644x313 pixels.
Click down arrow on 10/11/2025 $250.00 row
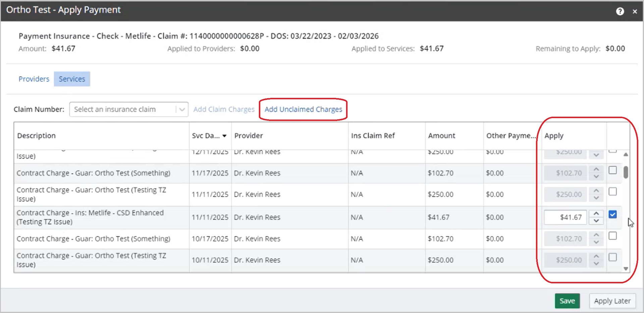(x=596, y=264)
